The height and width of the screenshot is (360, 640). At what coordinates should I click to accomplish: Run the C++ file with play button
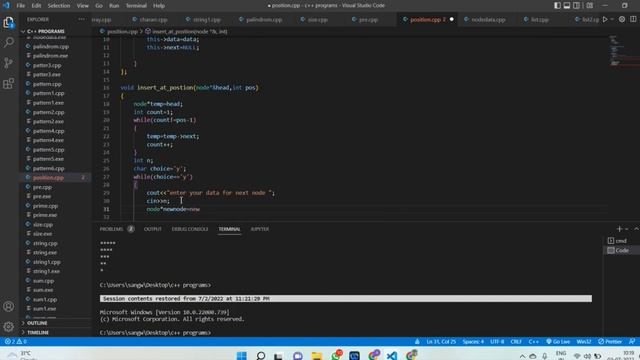click(x=605, y=20)
